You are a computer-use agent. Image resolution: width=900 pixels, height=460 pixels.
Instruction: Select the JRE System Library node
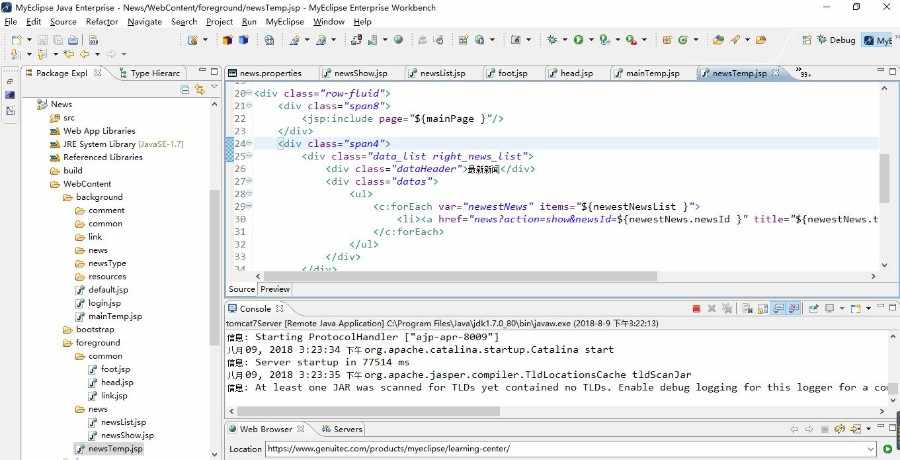click(123, 144)
